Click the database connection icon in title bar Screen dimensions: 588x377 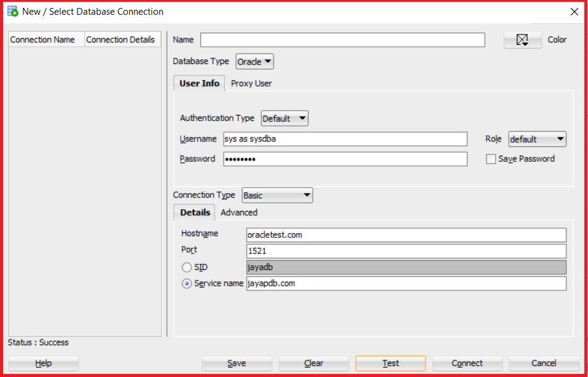13,11
